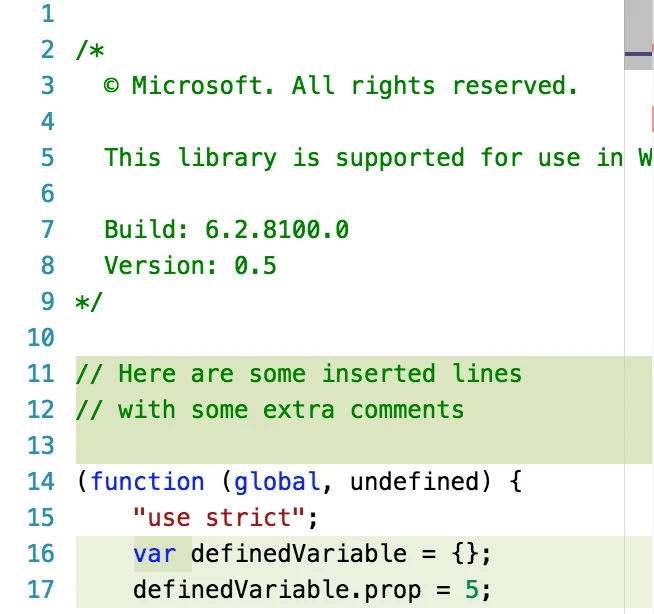Click line number 14 in the gutter
654x614 pixels.
point(40,482)
